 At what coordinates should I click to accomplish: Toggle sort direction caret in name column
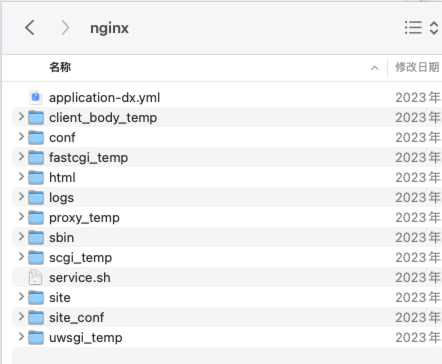[x=375, y=68]
